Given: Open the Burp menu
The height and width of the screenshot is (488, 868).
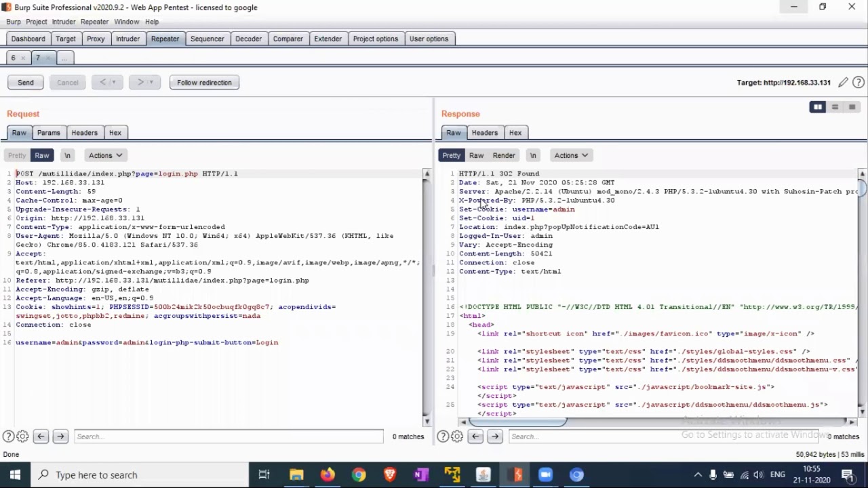Looking at the screenshot, I should [14, 22].
